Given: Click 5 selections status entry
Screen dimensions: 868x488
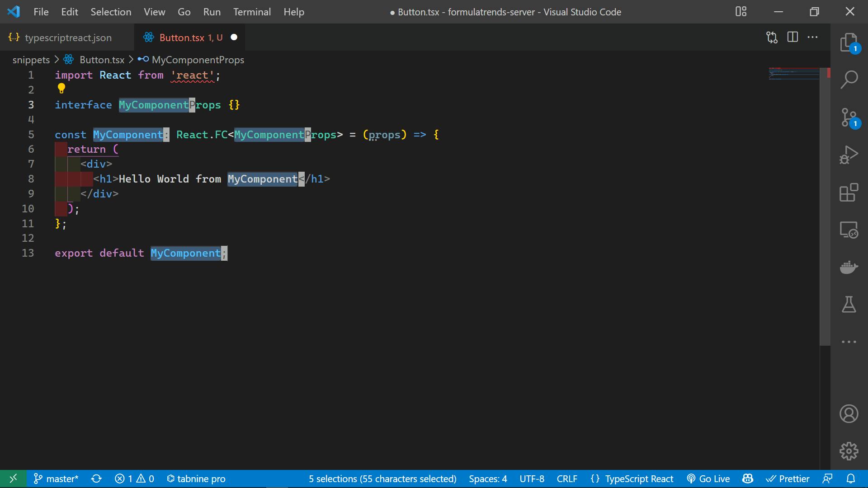Looking at the screenshot, I should (x=382, y=479).
